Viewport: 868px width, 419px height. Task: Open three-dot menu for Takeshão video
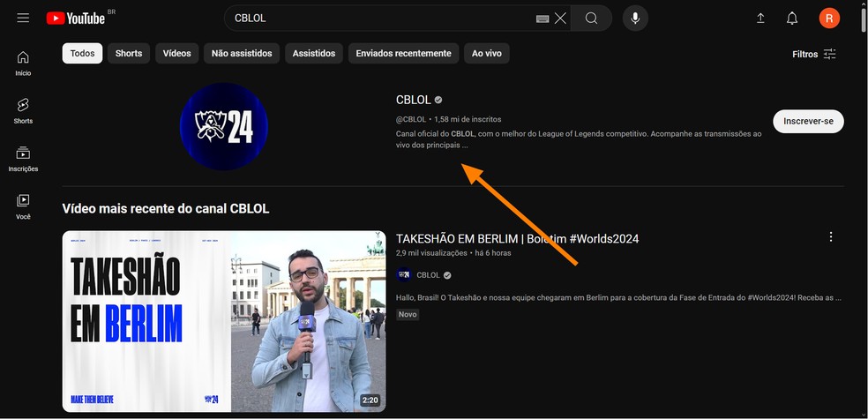coord(830,237)
